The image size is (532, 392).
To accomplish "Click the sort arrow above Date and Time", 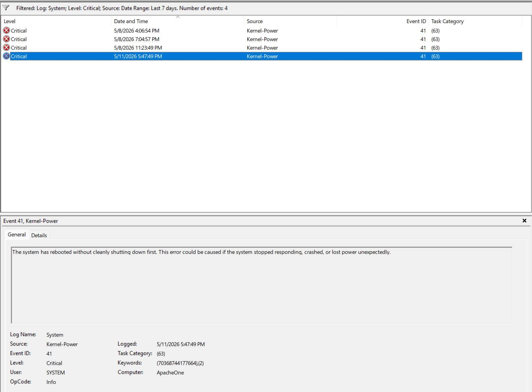I will click(x=178, y=17).
